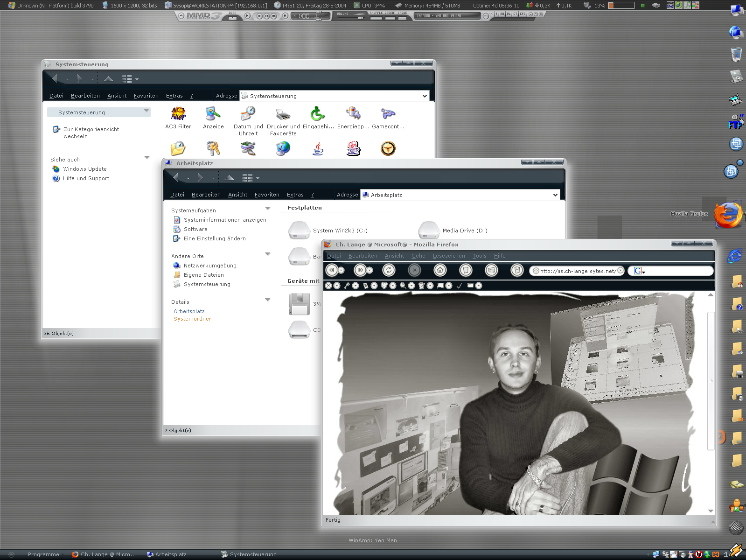Toggle Winamp repeat mode
Viewport: 746px width, 560px height.
pos(390,18)
